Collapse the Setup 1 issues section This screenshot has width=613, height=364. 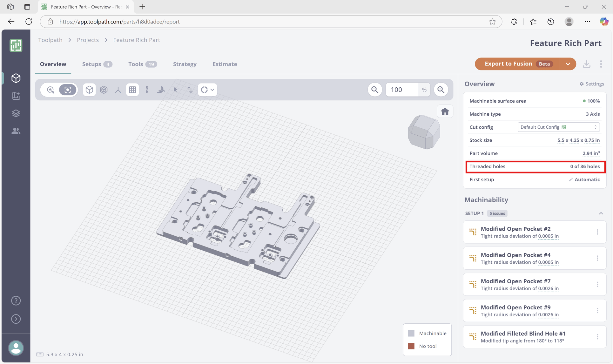(601, 213)
